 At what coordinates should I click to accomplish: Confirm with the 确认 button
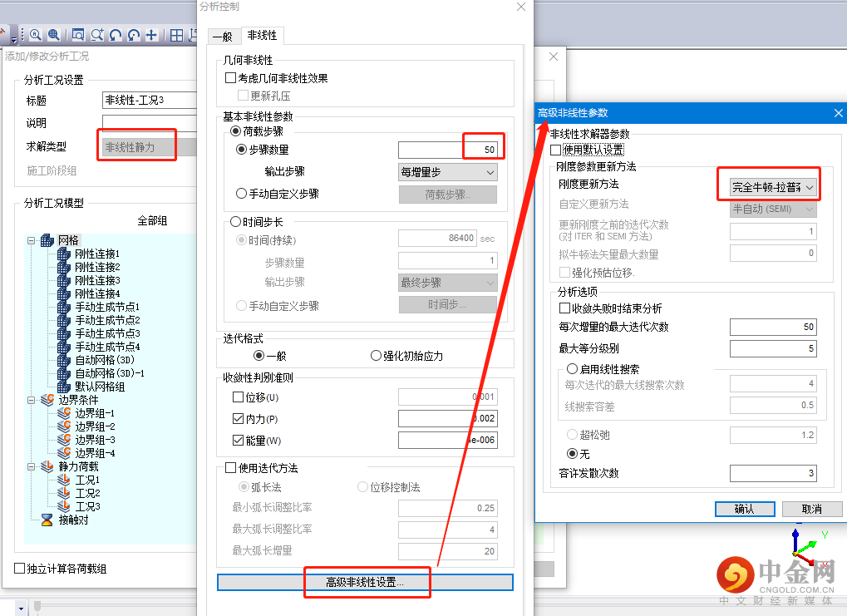745,509
